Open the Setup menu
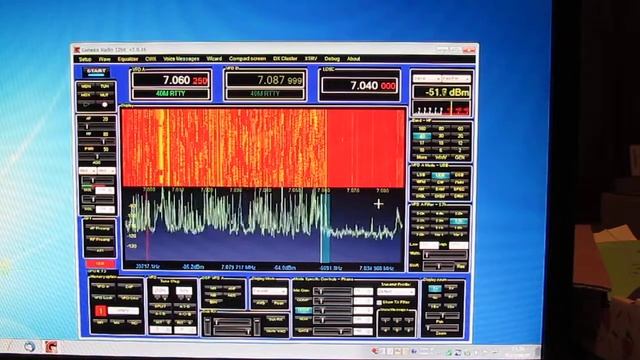Viewport: 640px width, 360px height. pos(85,59)
